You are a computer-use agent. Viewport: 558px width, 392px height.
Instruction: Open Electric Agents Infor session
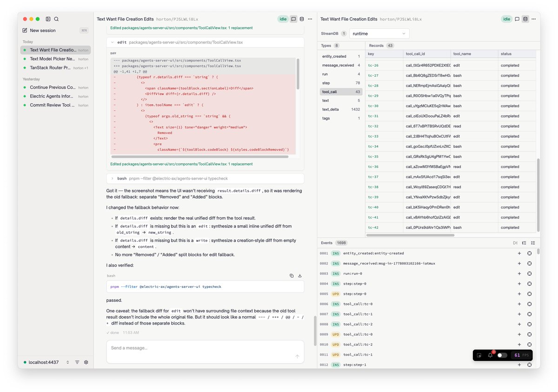(55, 96)
